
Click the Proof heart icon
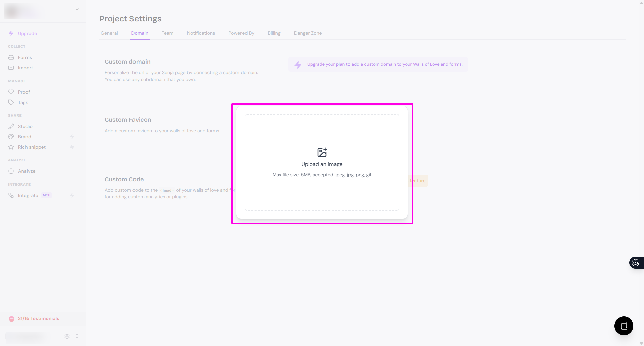pyautogui.click(x=11, y=92)
